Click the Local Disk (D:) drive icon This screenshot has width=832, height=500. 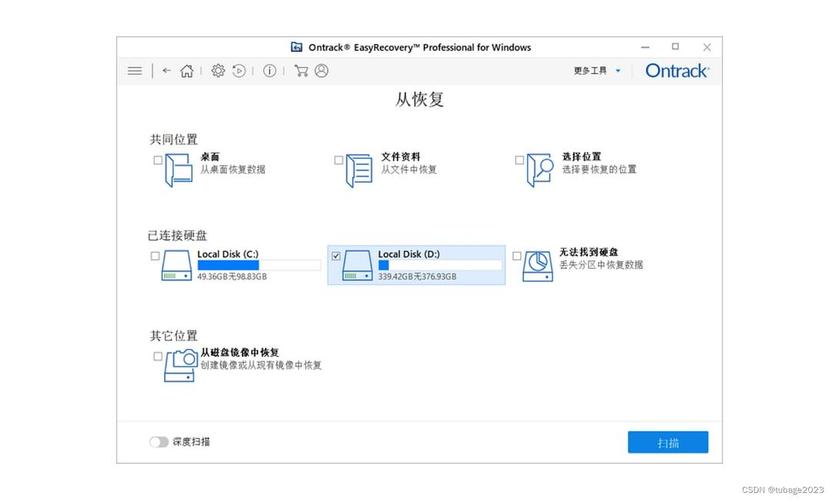pyautogui.click(x=358, y=265)
